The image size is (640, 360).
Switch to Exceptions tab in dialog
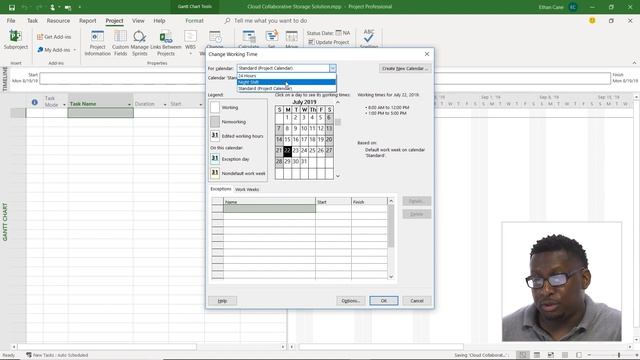pos(221,189)
